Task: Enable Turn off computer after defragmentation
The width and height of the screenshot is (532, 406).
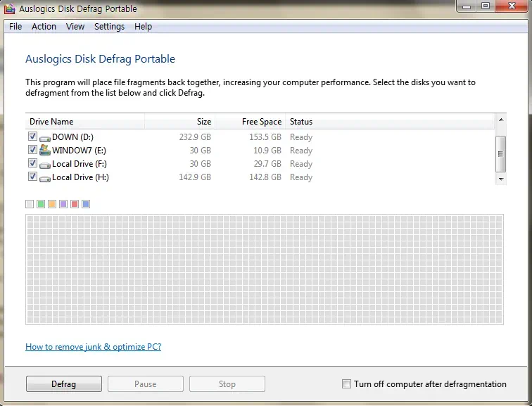Action: coord(346,384)
